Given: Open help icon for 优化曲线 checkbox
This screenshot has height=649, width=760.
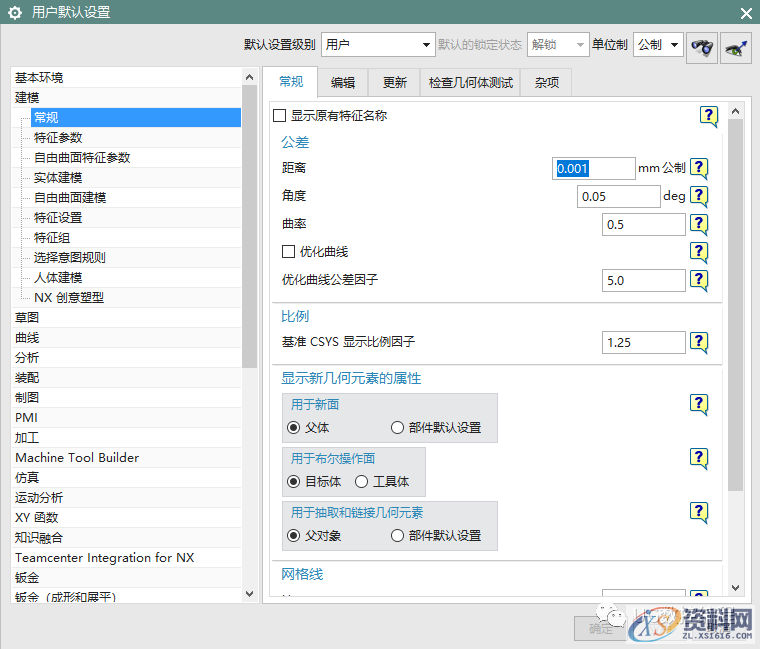Looking at the screenshot, I should click(x=699, y=253).
